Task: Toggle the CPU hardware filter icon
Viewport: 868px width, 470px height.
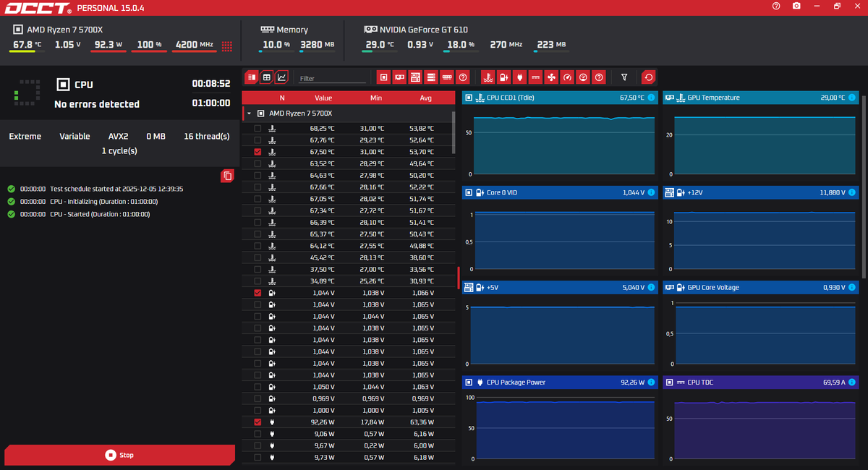Action: pyautogui.click(x=383, y=77)
